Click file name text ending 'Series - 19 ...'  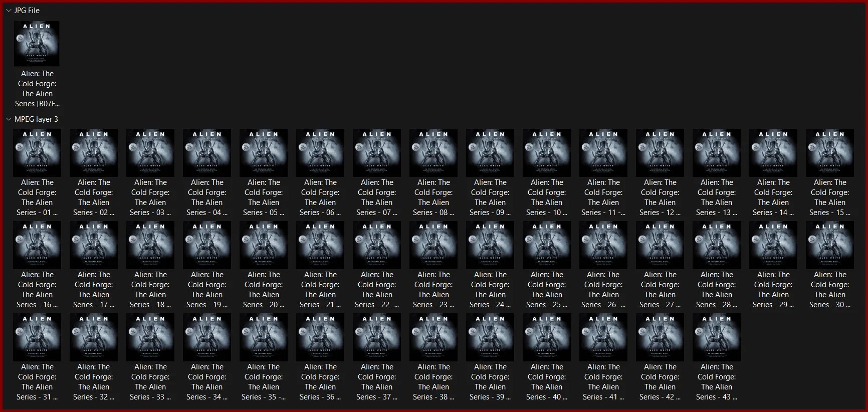click(x=207, y=290)
